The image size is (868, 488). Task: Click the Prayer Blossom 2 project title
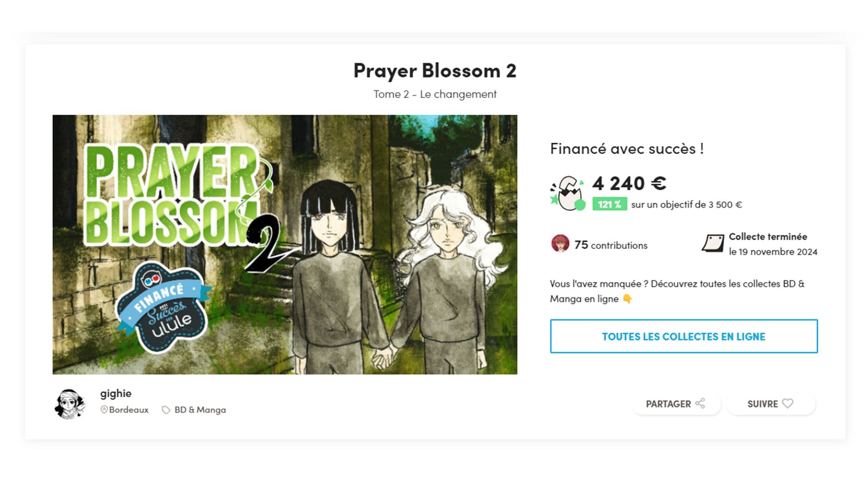coord(435,70)
